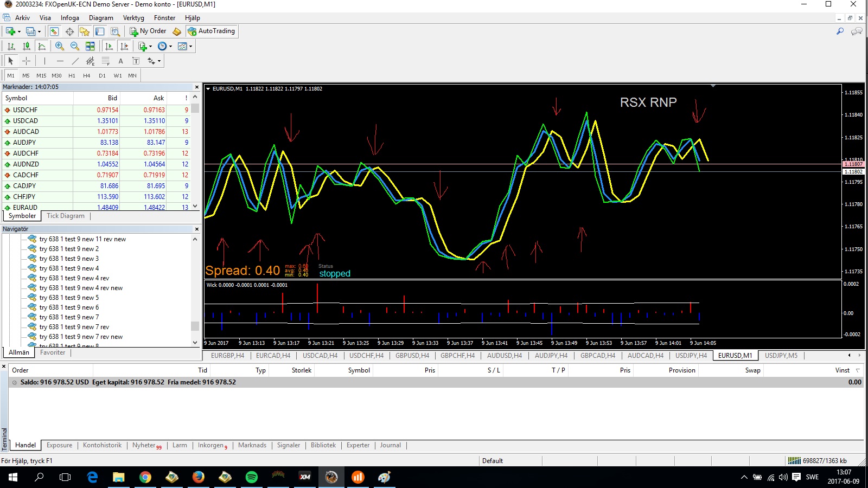868x488 pixels.
Task: Select the H4 timeframe button
Action: pos(87,76)
